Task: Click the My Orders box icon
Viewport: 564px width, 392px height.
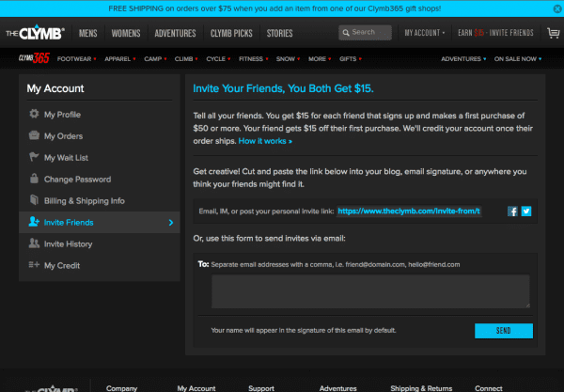Action: point(34,135)
